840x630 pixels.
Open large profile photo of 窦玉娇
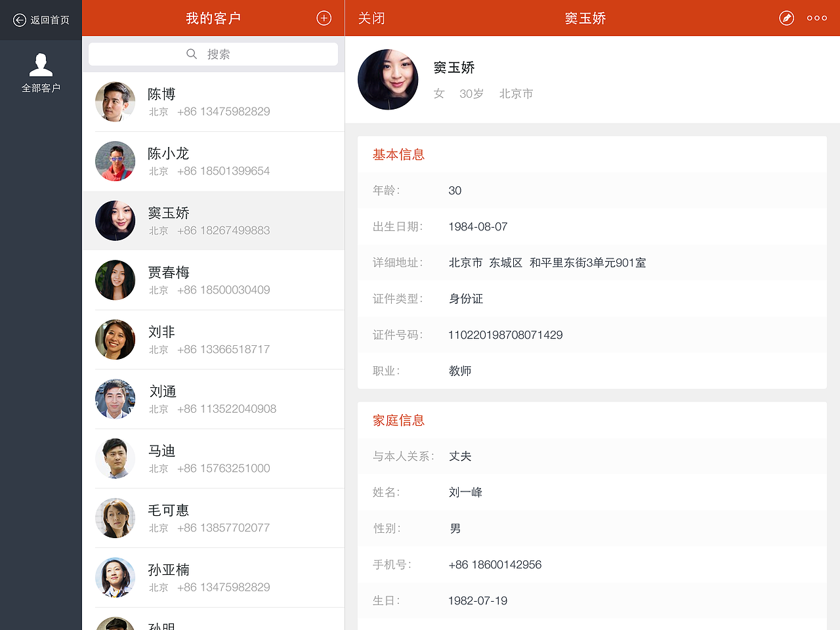[x=388, y=79]
